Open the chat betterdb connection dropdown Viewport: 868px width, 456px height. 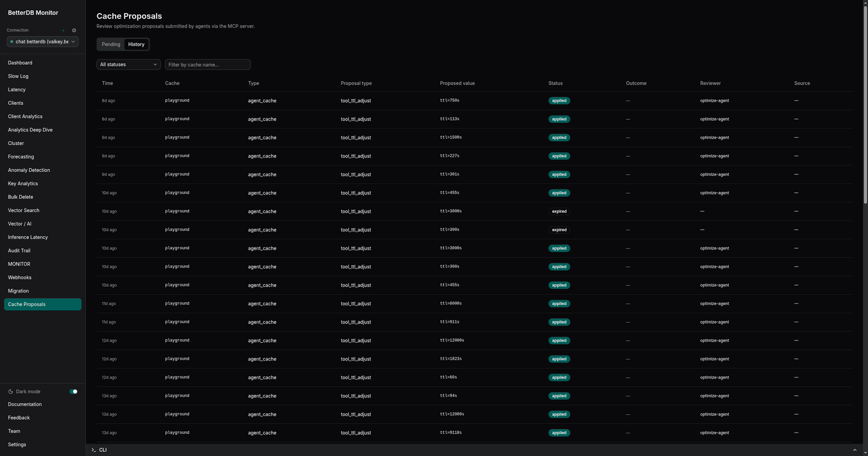[x=42, y=42]
